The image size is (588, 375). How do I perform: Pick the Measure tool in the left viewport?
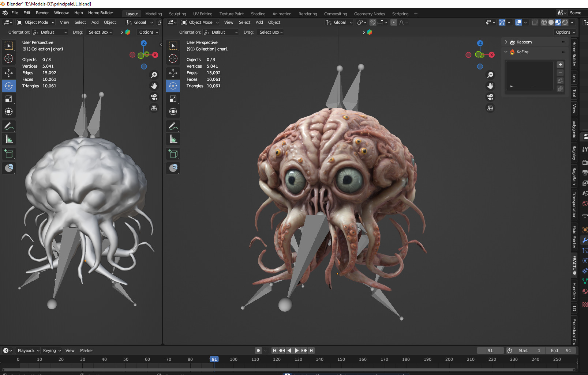tap(9, 139)
